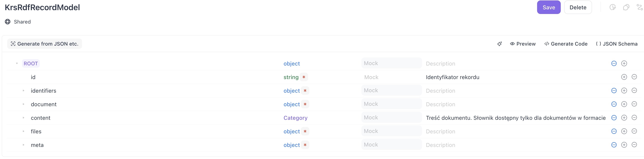644x159 pixels.
Task: Click the AI sparkle icon near Preview
Action: 499,44
